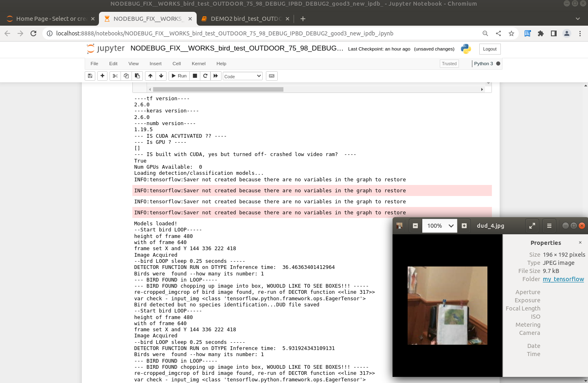This screenshot has width=588, height=383.
Task: Open the Kernel menu
Action: click(198, 64)
